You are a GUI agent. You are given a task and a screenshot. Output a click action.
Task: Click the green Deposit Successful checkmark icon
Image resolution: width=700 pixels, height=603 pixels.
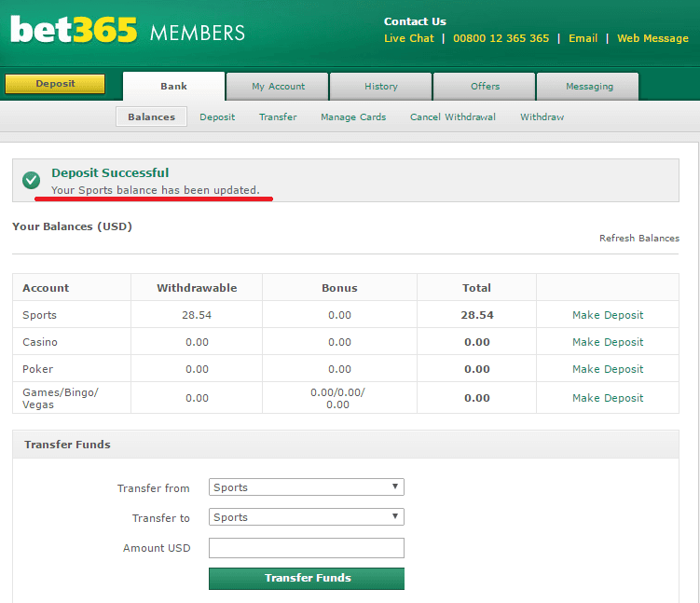[x=32, y=180]
